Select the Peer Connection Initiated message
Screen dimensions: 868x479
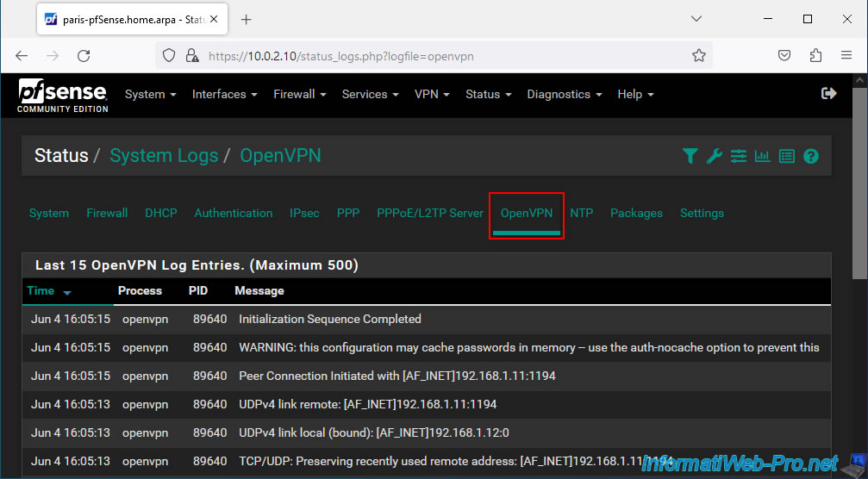[x=397, y=376]
